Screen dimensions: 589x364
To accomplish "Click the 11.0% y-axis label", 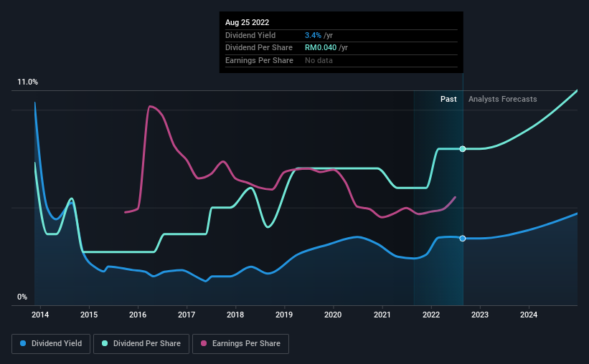I will pyautogui.click(x=28, y=82).
